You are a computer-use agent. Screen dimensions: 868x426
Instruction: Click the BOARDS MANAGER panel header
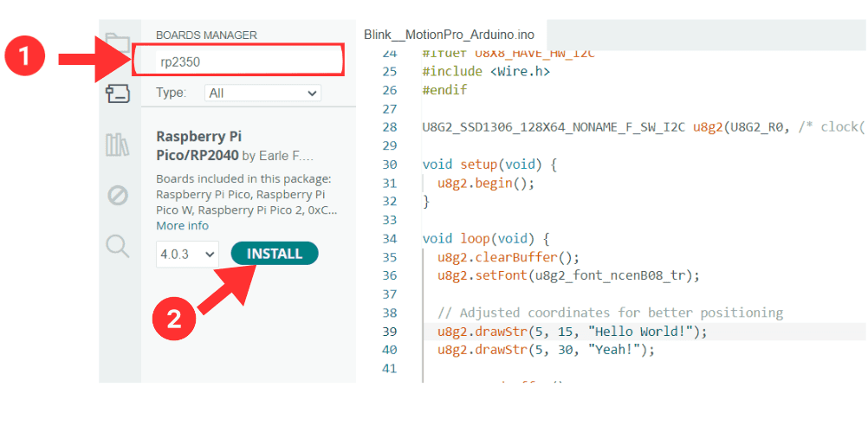point(206,35)
